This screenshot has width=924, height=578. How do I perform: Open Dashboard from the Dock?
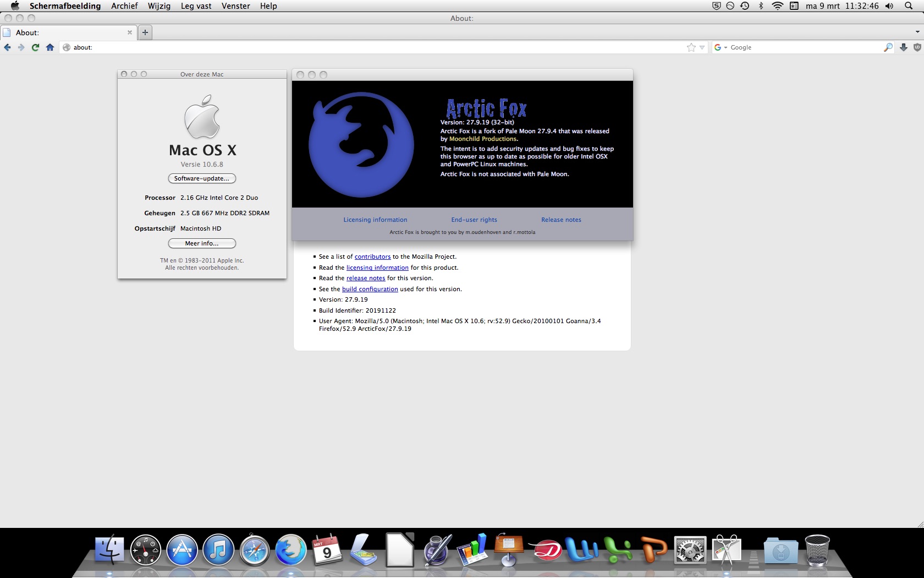[146, 550]
